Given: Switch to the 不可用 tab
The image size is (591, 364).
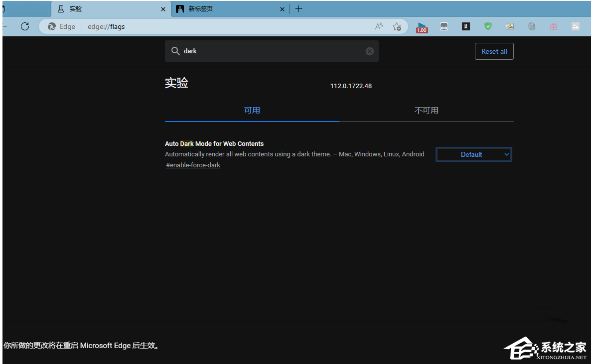Looking at the screenshot, I should tap(426, 110).
